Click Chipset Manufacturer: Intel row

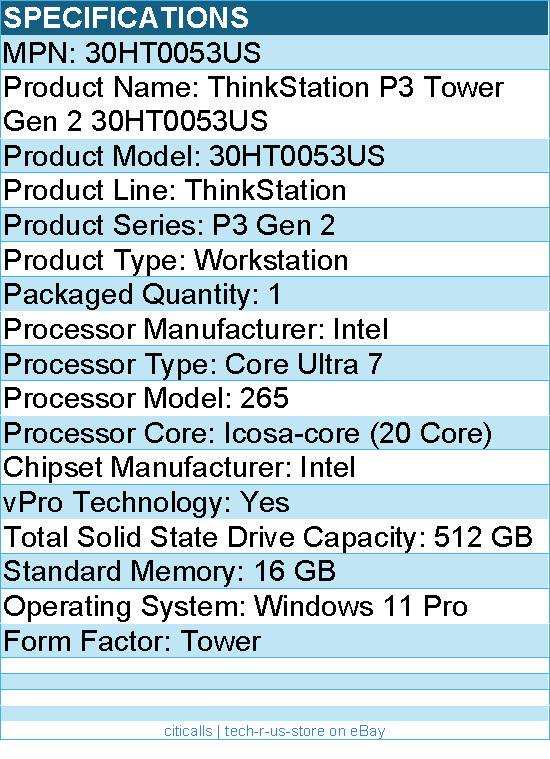click(x=275, y=467)
